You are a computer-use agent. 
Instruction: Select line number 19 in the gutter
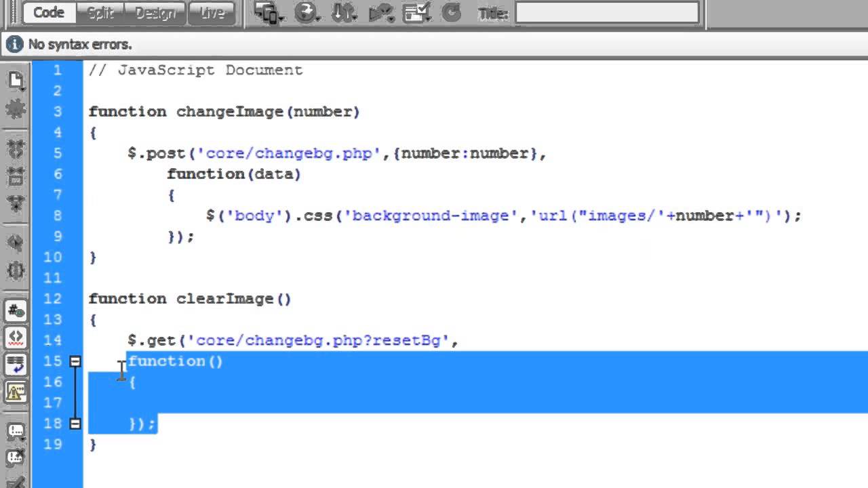tap(53, 445)
